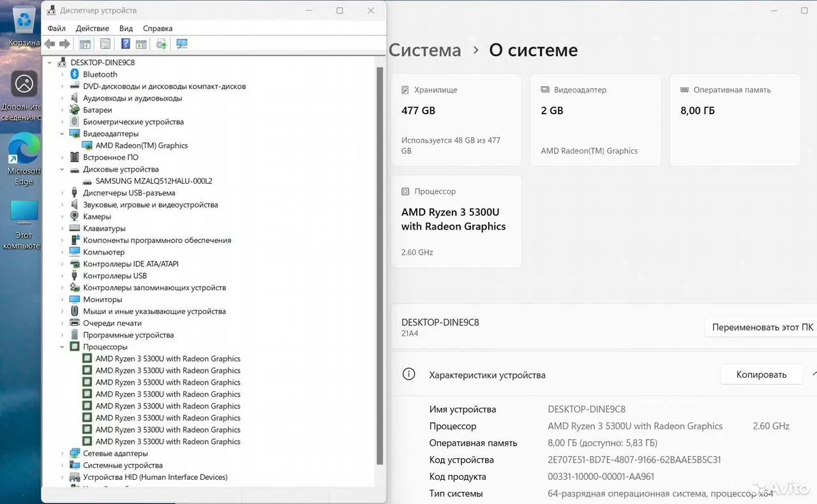Select the Устройства HID icon
817x504 pixels.
coord(75,477)
